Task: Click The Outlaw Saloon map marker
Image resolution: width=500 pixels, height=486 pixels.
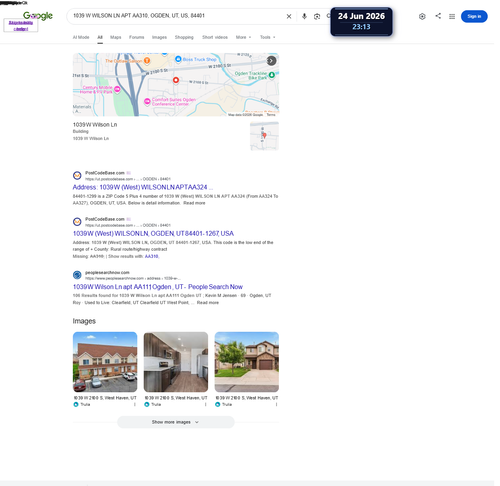Action: coord(147,61)
